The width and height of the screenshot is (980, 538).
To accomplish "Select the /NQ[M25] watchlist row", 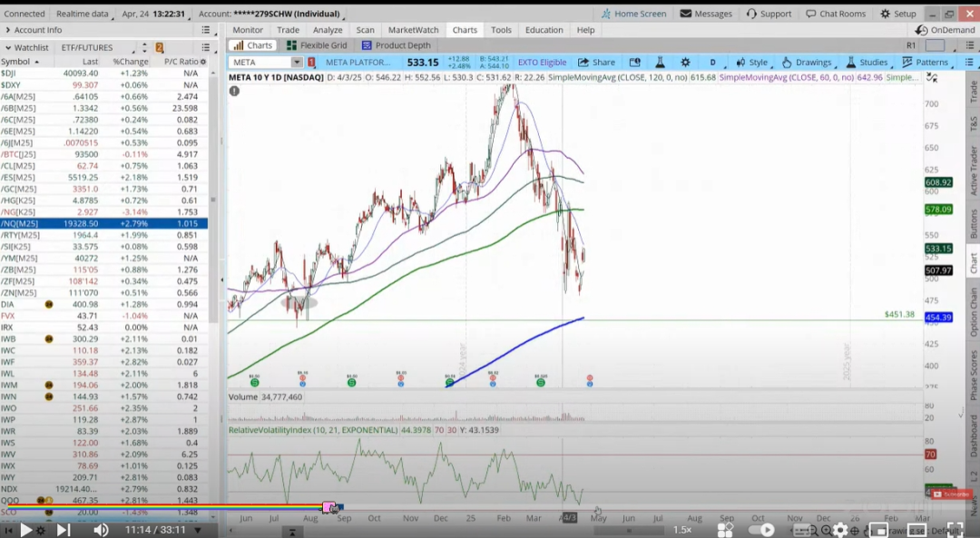I will [x=103, y=223].
